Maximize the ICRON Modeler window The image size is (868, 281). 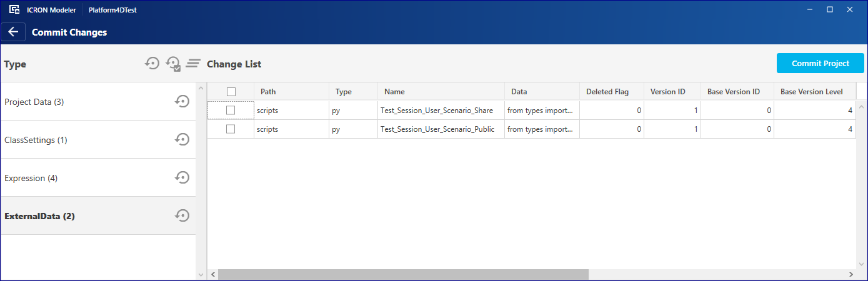click(x=830, y=9)
